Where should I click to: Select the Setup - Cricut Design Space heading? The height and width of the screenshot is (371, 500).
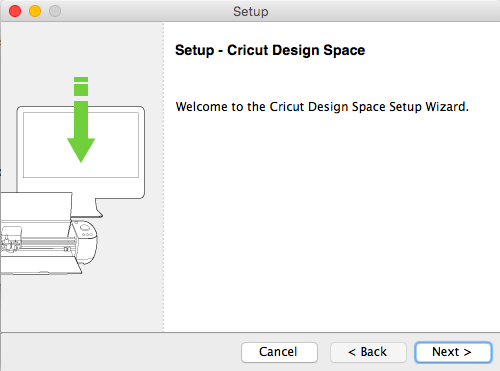[270, 50]
